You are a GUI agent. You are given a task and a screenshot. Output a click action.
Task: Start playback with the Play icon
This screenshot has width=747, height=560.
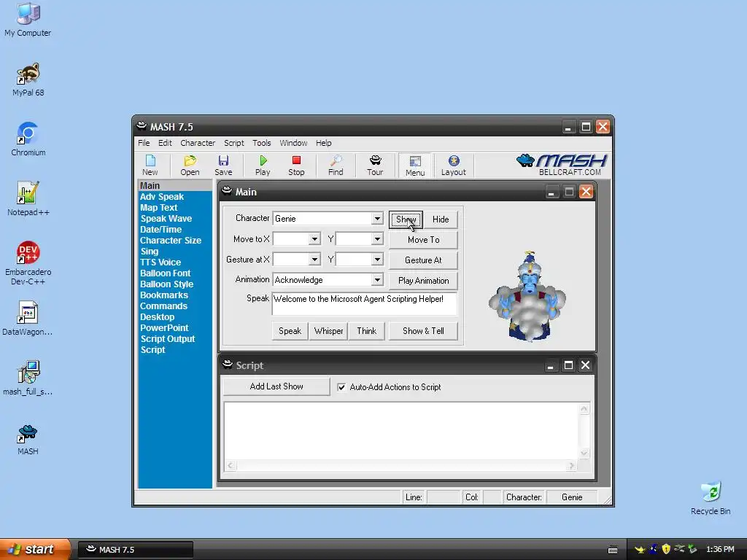[x=263, y=166]
